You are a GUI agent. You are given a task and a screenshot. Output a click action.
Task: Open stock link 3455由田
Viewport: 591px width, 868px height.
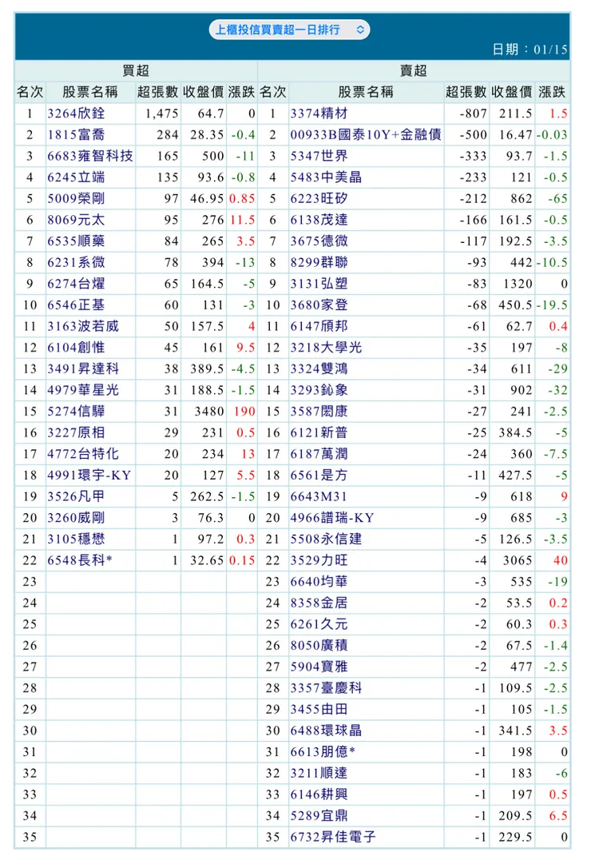coord(319,710)
